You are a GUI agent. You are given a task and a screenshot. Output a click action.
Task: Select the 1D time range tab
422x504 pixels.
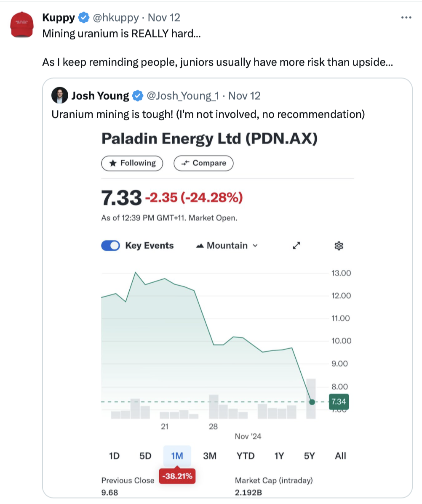pyautogui.click(x=114, y=456)
